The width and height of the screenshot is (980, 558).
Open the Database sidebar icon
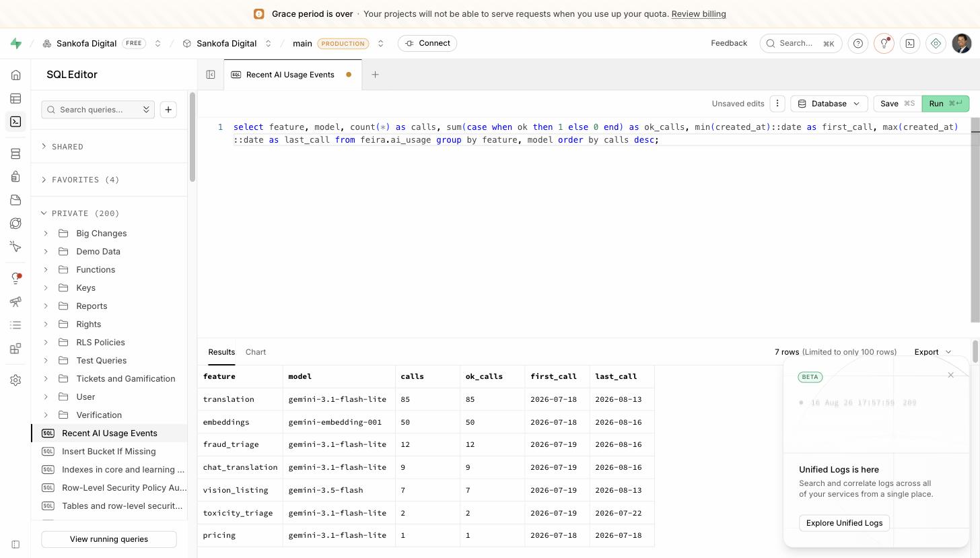point(15,153)
